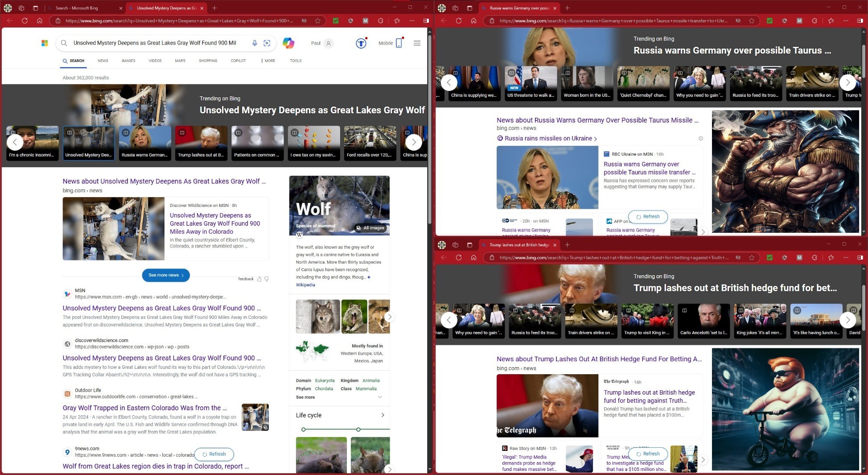
Task: Click the Mobile phone icon in Bing header
Action: click(x=399, y=43)
